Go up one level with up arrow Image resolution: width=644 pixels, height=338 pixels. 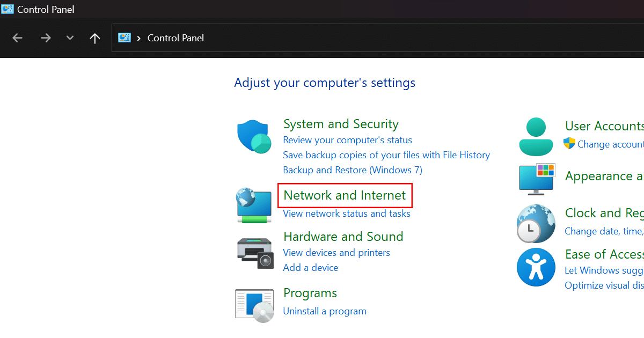[95, 38]
